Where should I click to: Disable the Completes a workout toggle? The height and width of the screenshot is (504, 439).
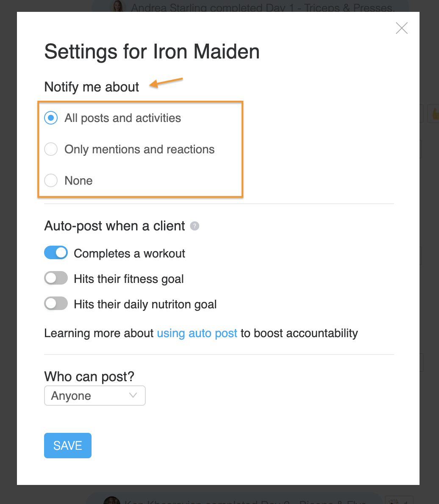(56, 253)
